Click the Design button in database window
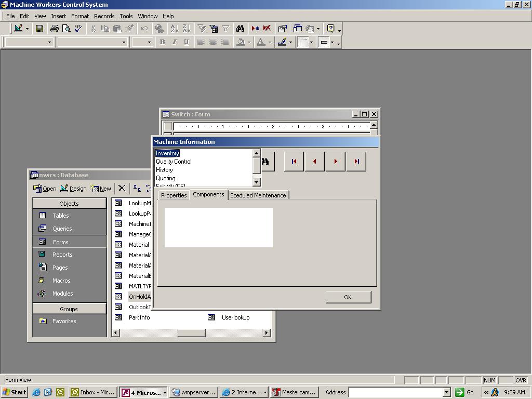Image resolution: width=532 pixels, height=399 pixels. point(73,189)
